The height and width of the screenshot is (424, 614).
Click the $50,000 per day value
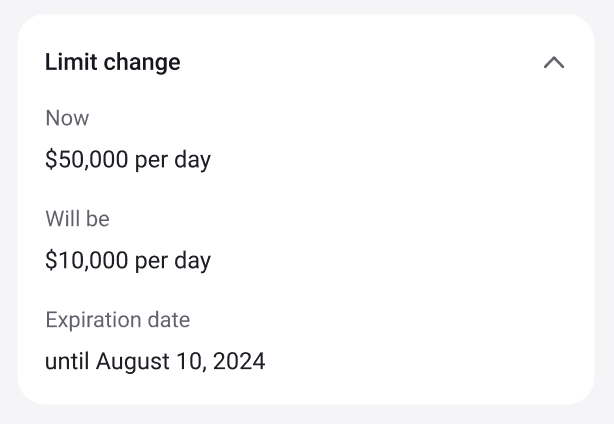[x=128, y=160]
